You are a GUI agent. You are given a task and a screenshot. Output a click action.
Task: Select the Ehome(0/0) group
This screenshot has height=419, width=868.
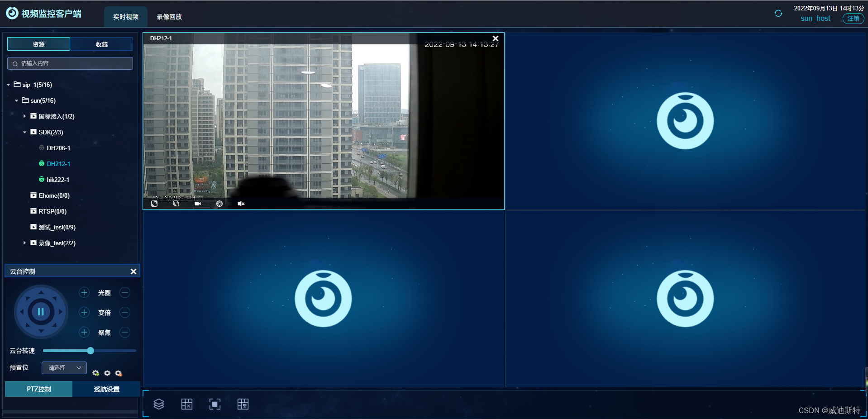coord(54,195)
